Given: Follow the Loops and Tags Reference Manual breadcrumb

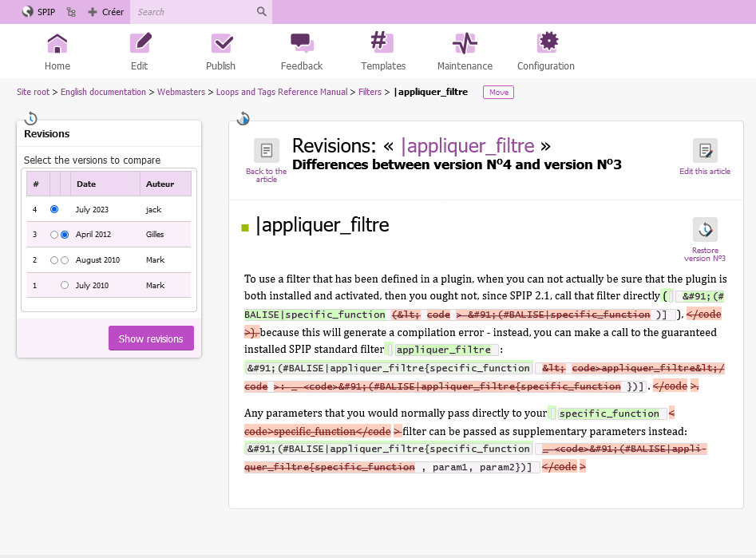Looking at the screenshot, I should click(x=282, y=93).
